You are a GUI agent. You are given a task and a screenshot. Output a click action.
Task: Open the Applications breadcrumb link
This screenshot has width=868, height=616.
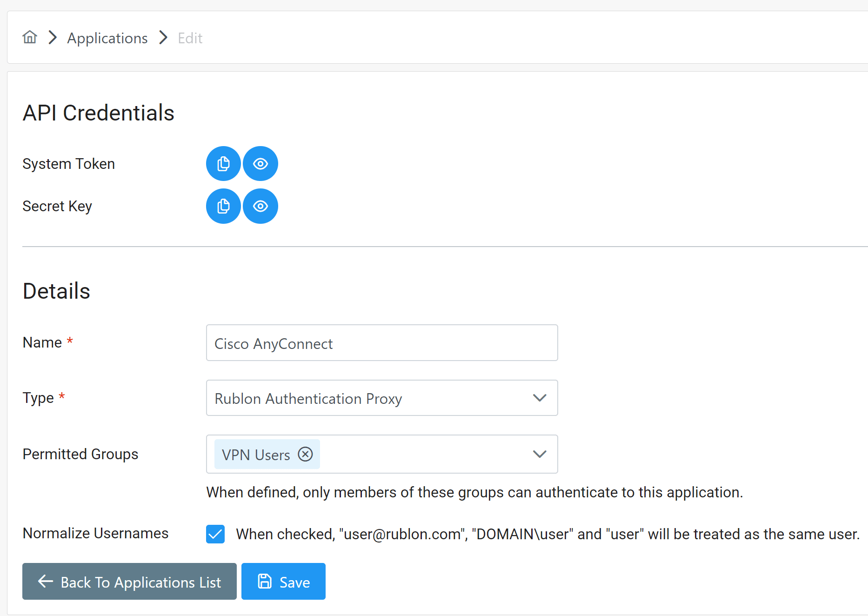click(x=107, y=38)
